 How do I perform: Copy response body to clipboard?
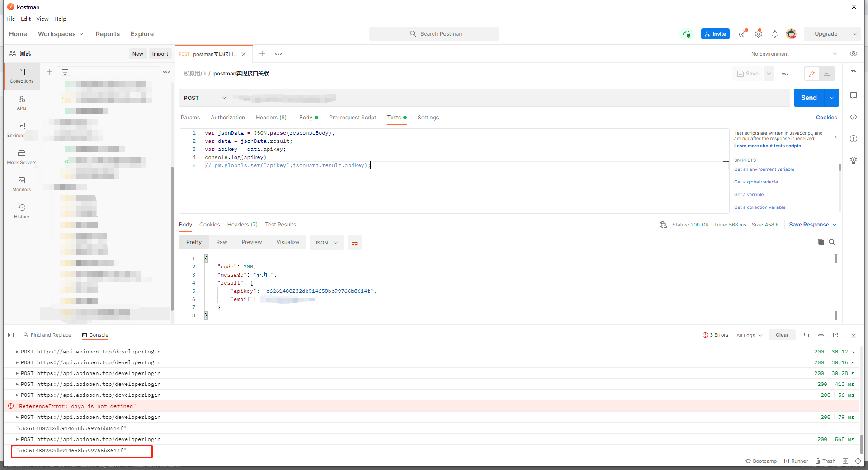pos(821,242)
